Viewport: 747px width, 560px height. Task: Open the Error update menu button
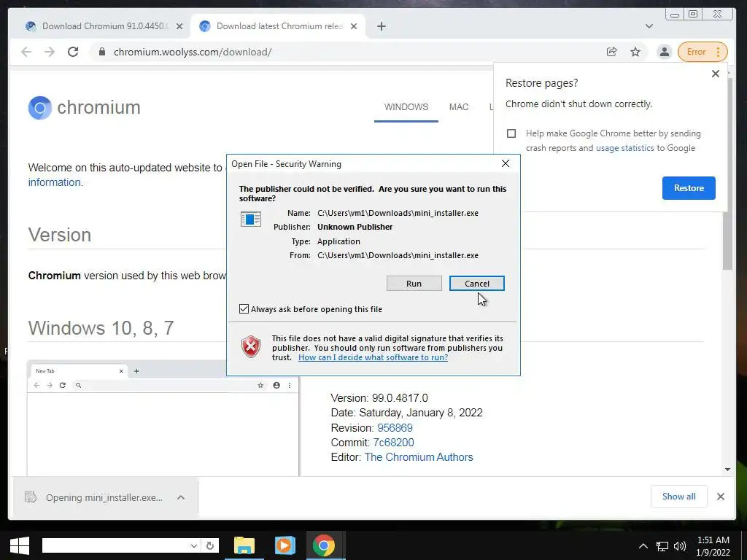point(703,52)
